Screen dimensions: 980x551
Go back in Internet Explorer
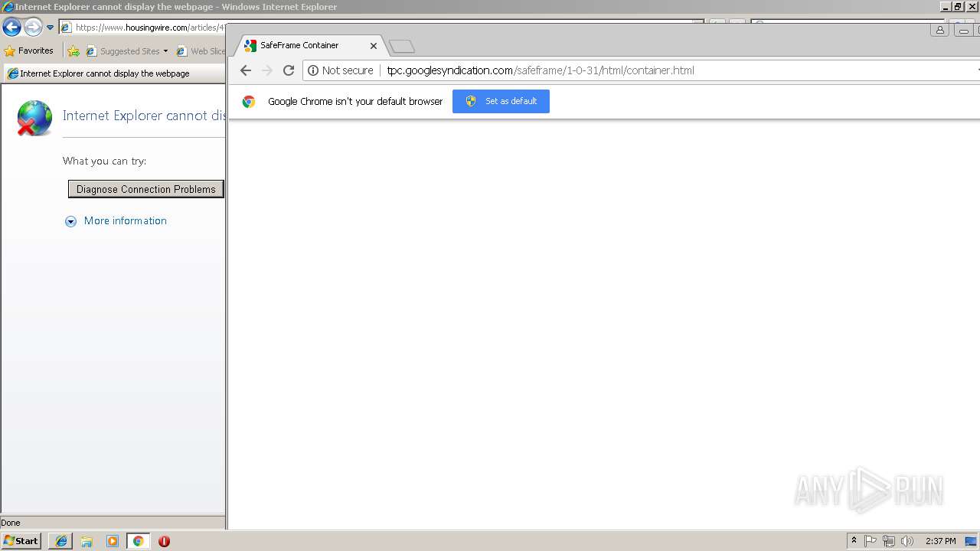click(11, 28)
